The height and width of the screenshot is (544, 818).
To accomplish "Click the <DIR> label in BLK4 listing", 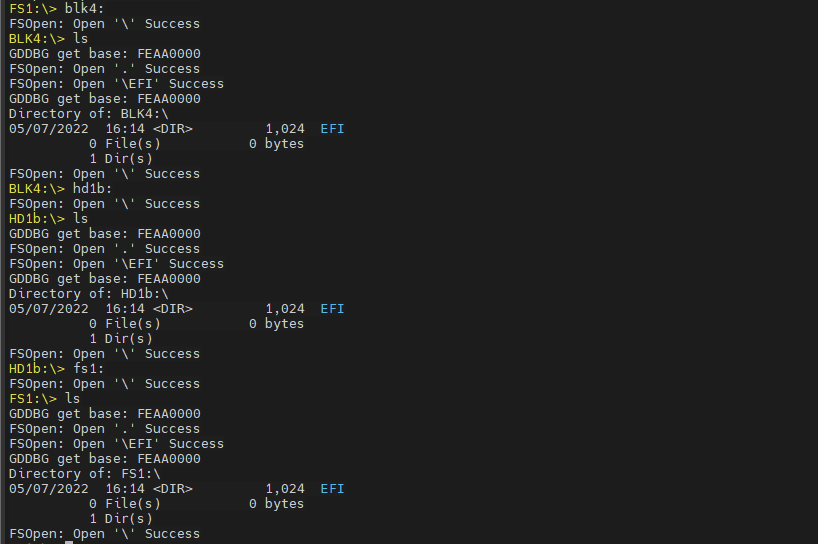I will click(x=173, y=129).
